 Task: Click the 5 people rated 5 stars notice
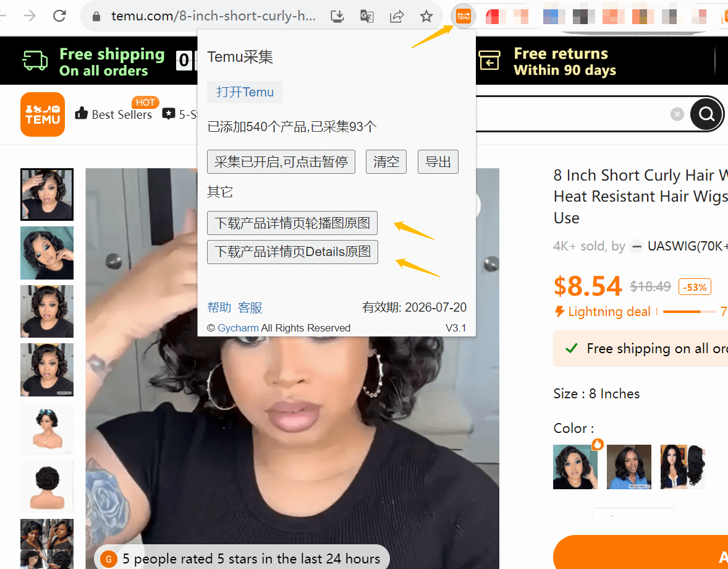point(242,558)
